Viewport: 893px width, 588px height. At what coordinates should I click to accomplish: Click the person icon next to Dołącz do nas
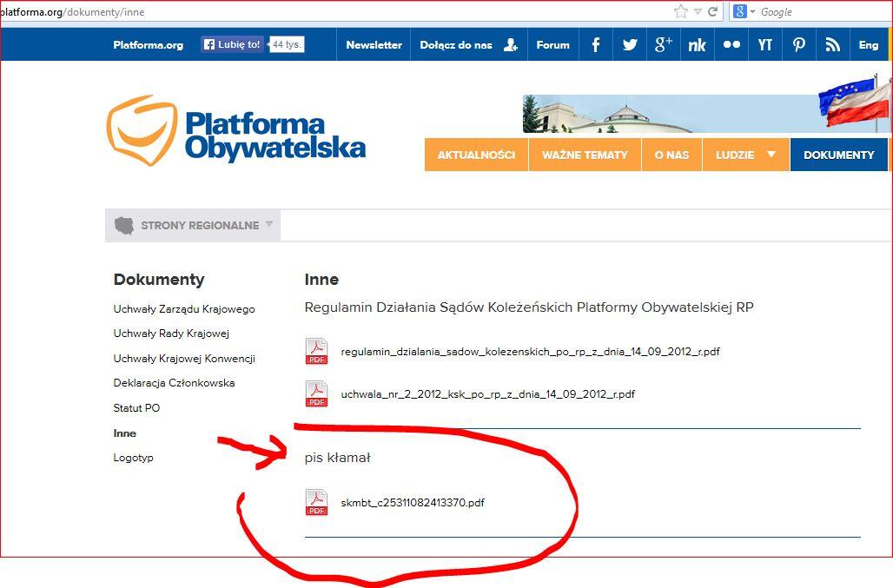(x=510, y=44)
